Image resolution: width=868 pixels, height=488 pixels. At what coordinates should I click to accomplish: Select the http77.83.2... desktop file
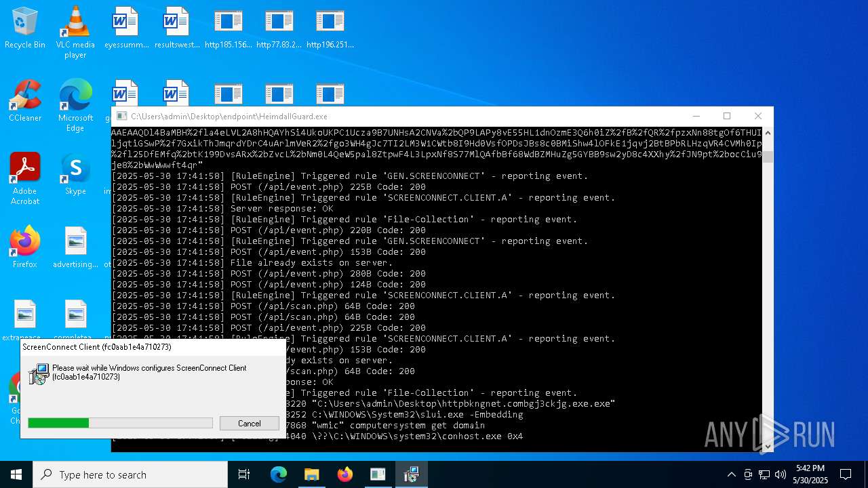(279, 28)
